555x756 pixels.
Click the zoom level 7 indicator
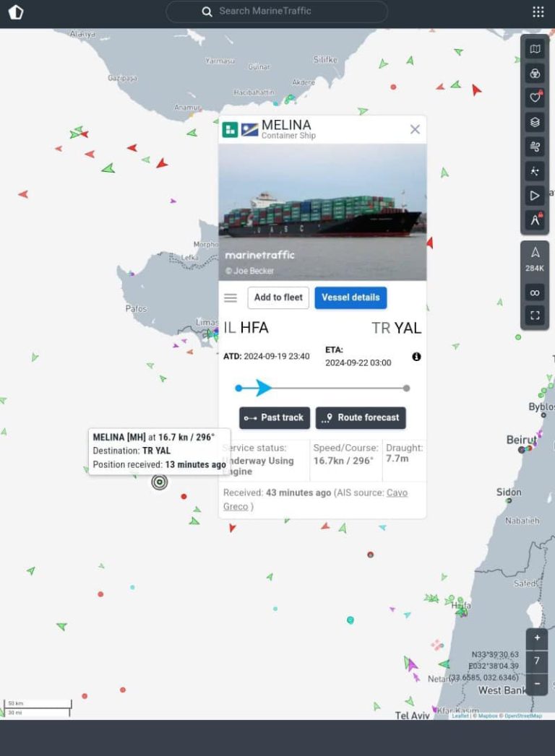537,661
